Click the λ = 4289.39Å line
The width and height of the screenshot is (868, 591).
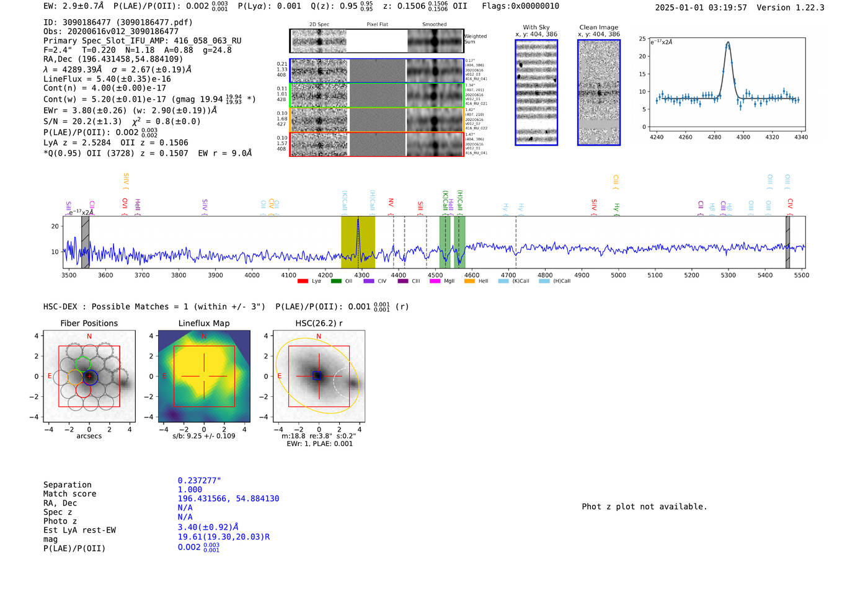coord(118,69)
